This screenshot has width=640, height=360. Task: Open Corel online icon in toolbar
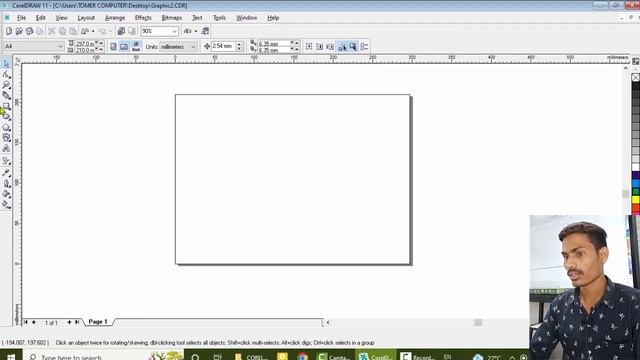[x=205, y=31]
